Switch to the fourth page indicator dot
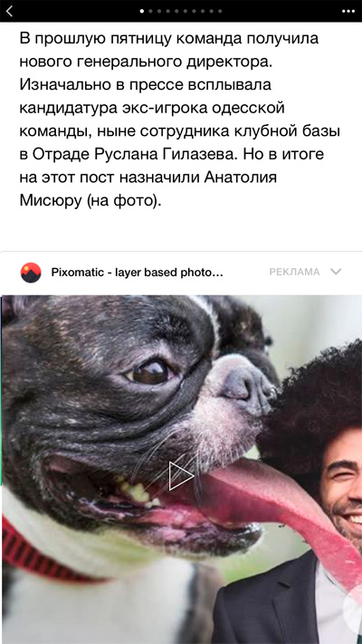The image size is (362, 644). click(x=167, y=11)
